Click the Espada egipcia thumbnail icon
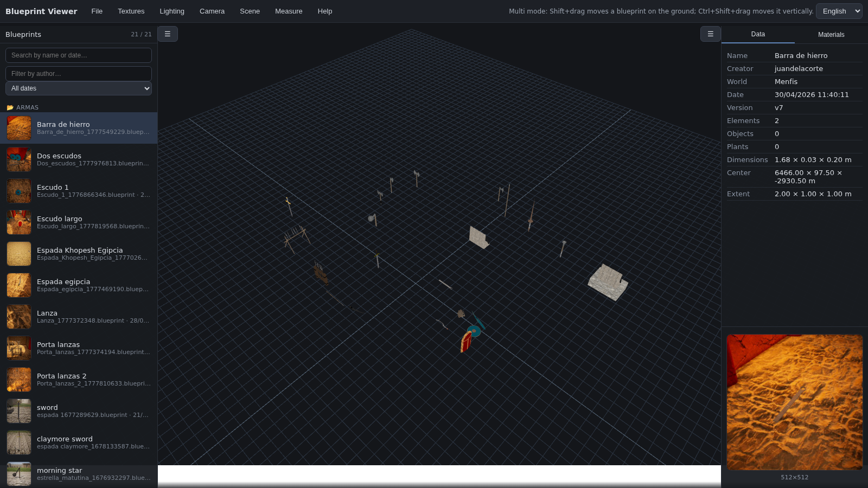Screen dimensions: 868x488 click(19, 285)
